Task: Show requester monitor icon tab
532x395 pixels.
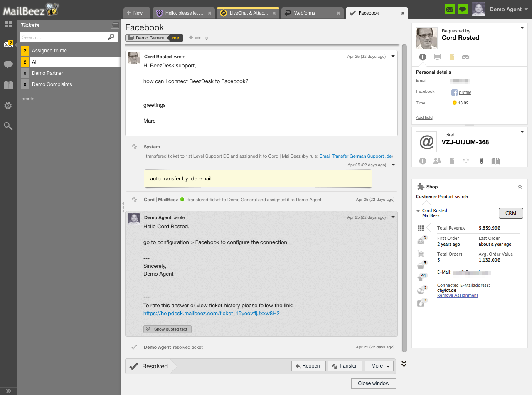Action: pos(437,57)
